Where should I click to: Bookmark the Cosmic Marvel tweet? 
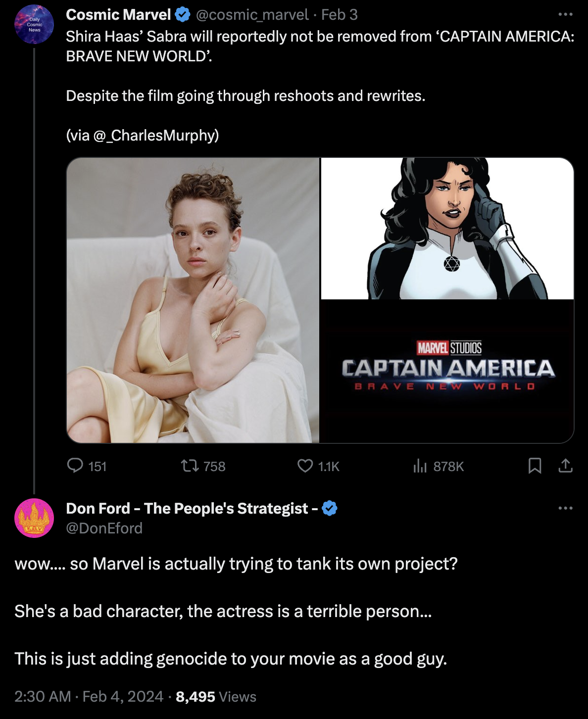coord(535,466)
